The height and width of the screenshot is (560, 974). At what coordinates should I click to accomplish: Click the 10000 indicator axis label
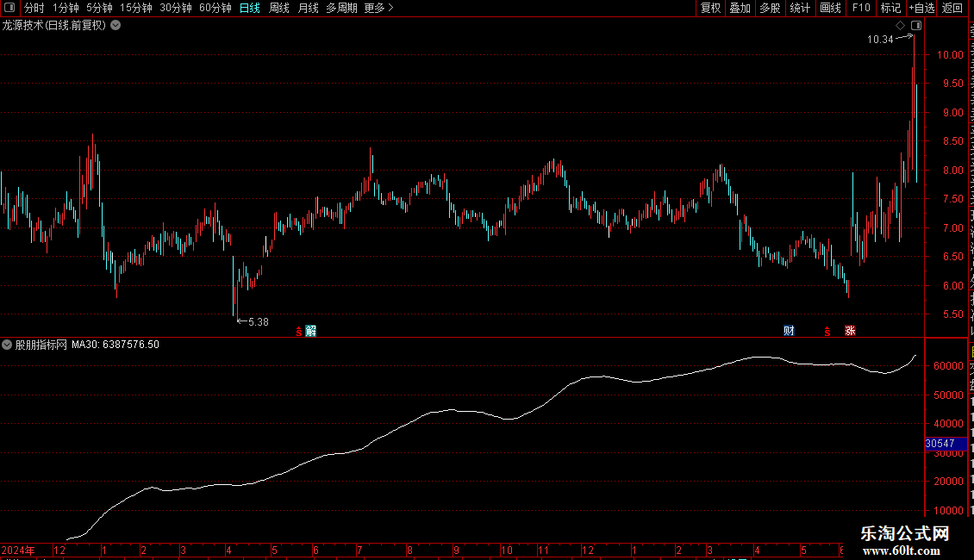(948, 511)
